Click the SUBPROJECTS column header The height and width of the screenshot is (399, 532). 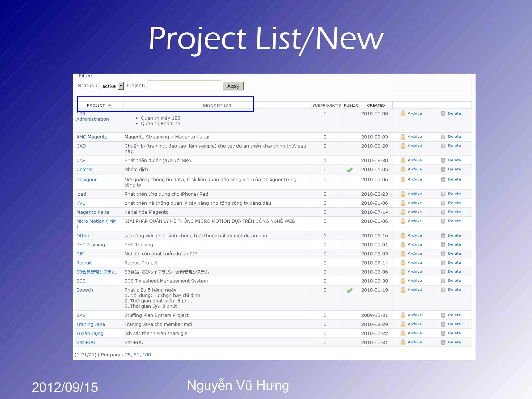click(x=326, y=105)
